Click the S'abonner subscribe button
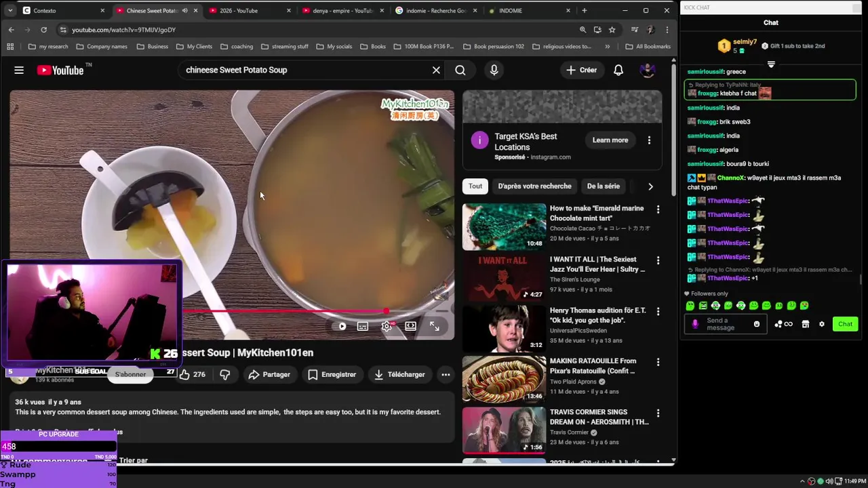Viewport: 868px width, 488px height. pos(130,374)
